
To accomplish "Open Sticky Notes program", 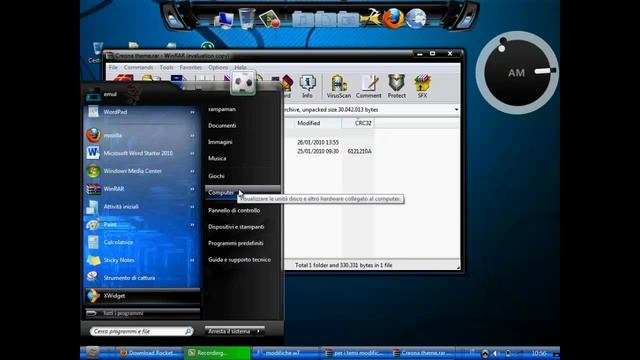I will click(x=141, y=260).
